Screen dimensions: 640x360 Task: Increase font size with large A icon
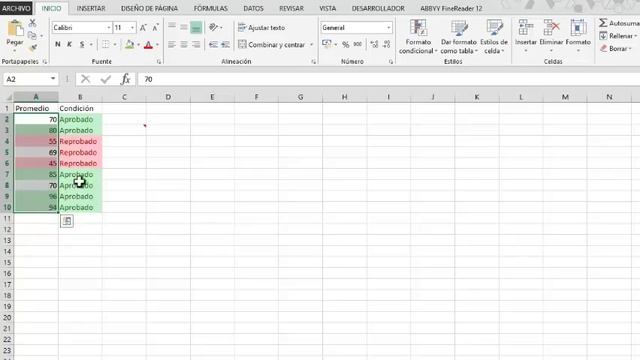pyautogui.click(x=143, y=28)
